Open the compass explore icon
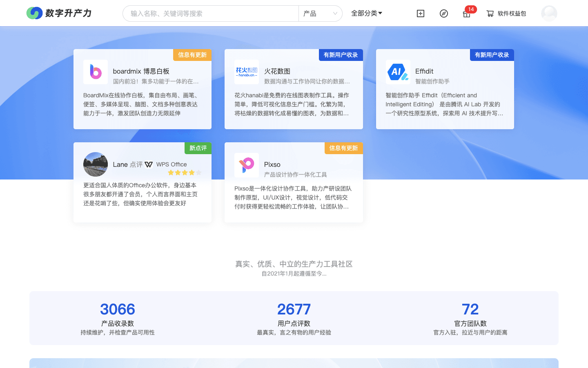 coord(444,13)
